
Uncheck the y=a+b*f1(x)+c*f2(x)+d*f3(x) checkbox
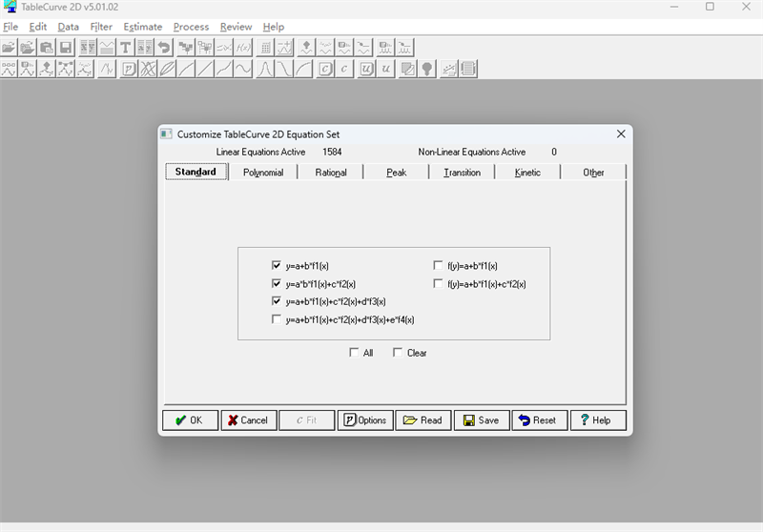pyautogui.click(x=277, y=301)
